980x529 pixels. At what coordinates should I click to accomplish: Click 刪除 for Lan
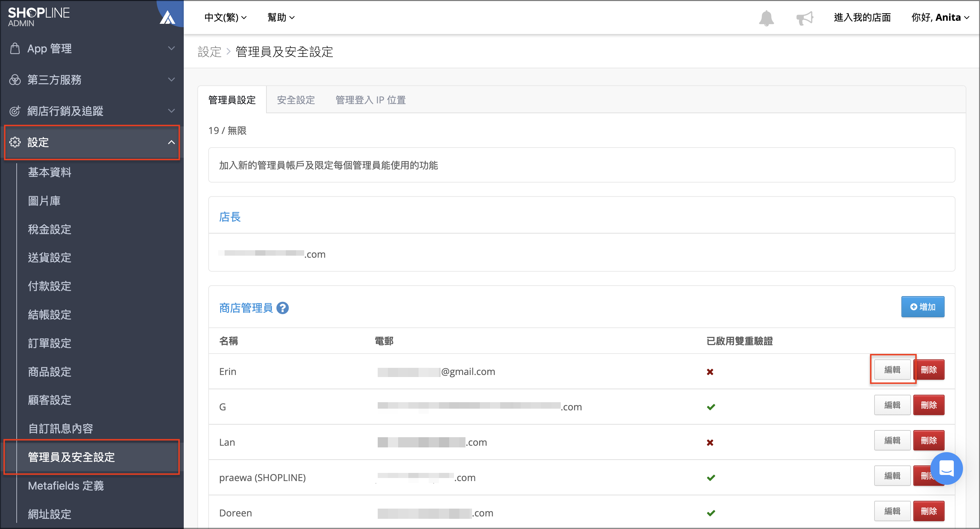point(929,441)
